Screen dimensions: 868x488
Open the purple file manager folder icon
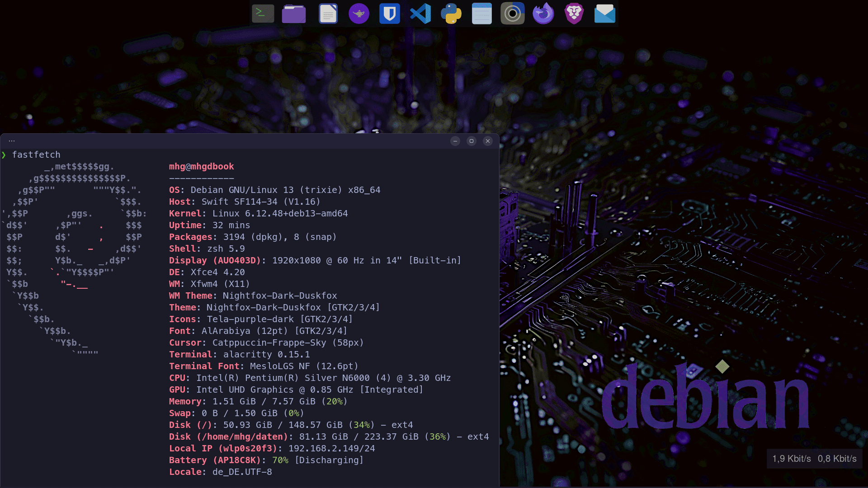point(294,14)
